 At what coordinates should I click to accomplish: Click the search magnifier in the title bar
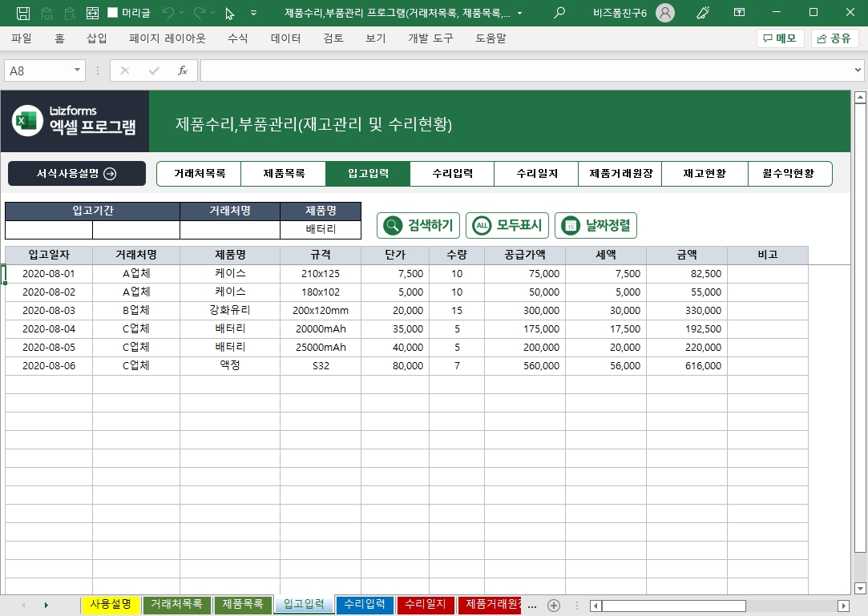point(559,13)
